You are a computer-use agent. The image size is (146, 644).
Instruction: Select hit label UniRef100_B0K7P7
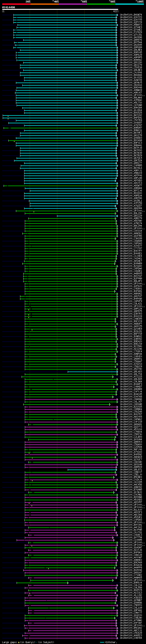131,251
